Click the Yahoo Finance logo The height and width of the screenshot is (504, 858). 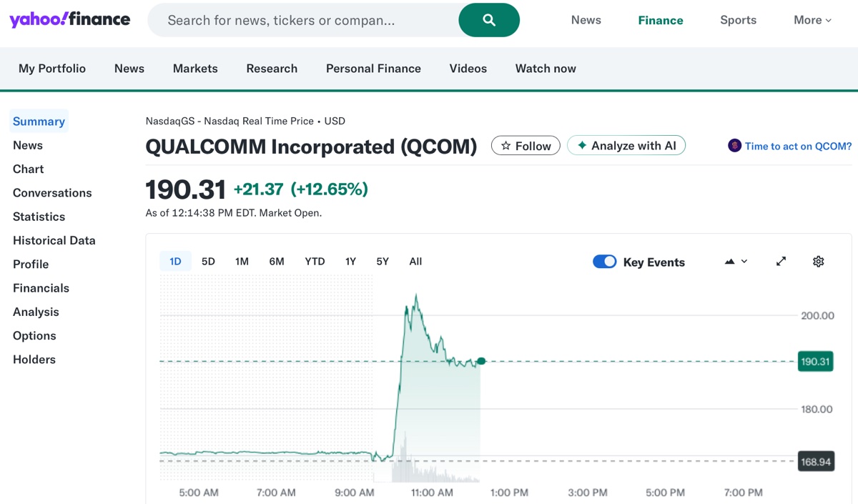pyautogui.click(x=69, y=19)
